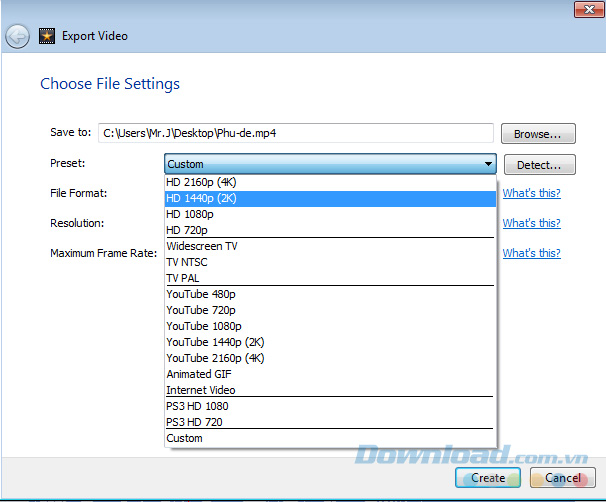Select TV PAL option
This screenshot has height=502, width=606.
point(183,278)
